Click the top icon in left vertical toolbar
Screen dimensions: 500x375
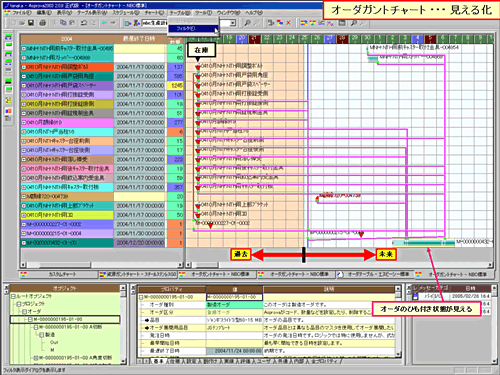pos(8,37)
